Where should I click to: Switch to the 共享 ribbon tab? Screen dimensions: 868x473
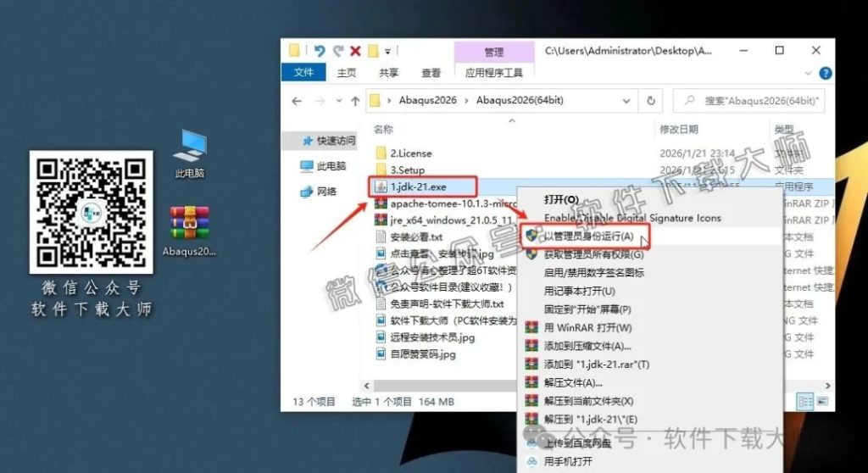(388, 73)
